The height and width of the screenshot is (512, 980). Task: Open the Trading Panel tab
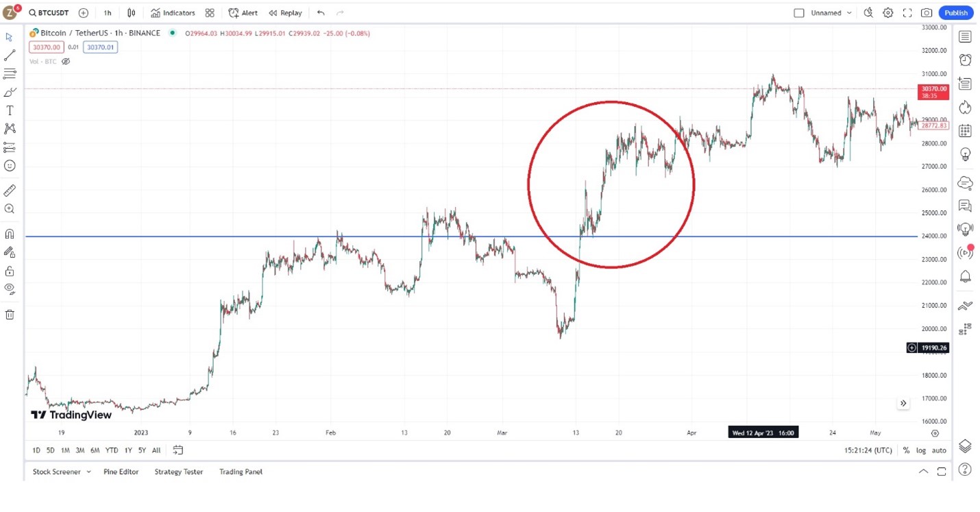241,472
